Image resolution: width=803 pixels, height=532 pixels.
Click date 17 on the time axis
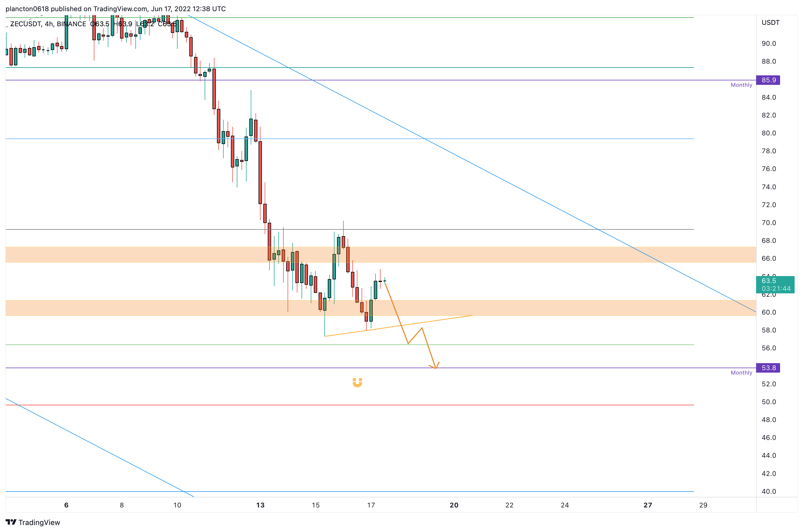(371, 505)
